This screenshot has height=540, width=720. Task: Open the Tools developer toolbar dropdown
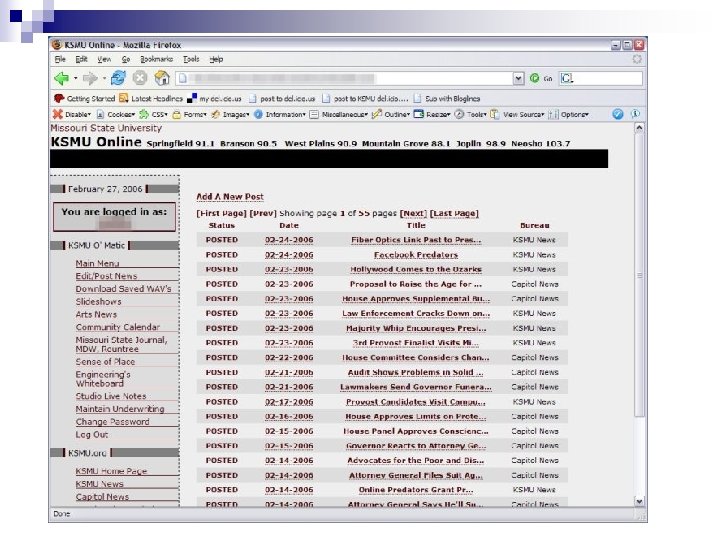(470, 114)
